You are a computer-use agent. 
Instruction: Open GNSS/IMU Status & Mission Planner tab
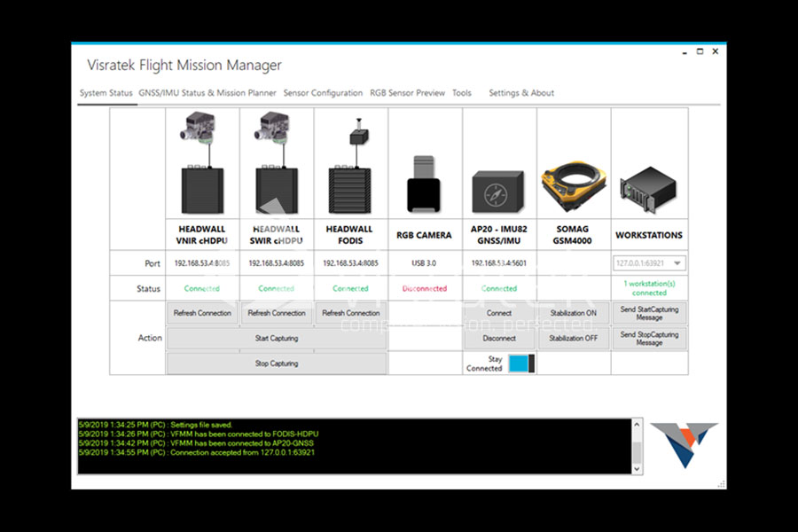click(207, 93)
